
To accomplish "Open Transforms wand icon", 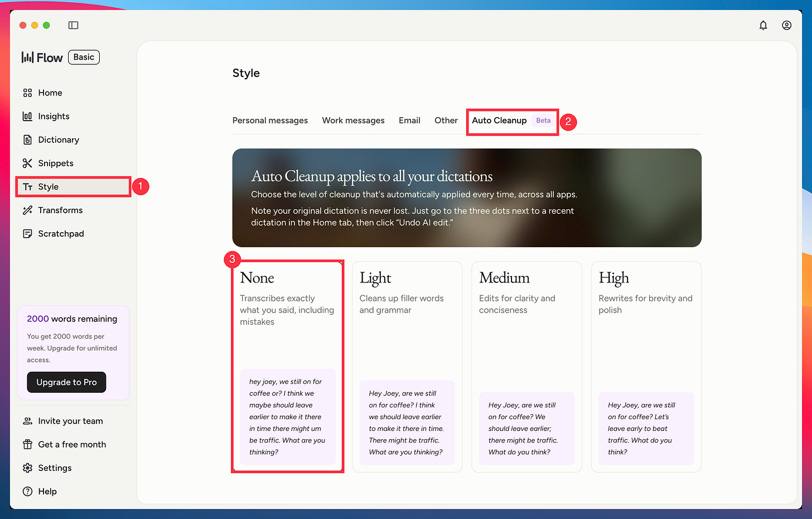I will point(27,210).
